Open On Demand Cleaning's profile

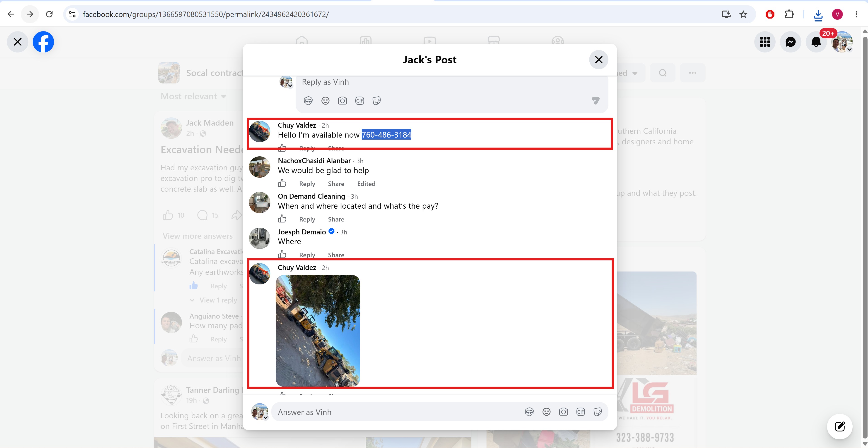tap(311, 196)
